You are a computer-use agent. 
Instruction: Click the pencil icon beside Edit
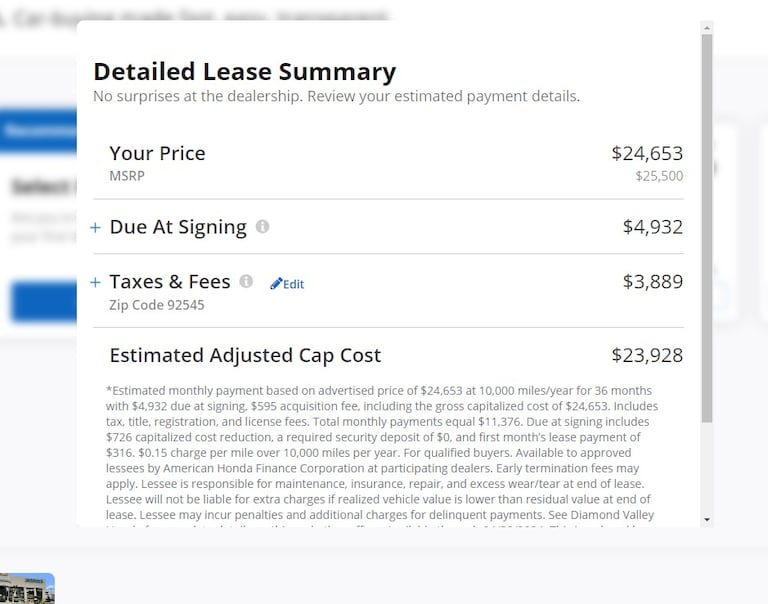(x=276, y=284)
